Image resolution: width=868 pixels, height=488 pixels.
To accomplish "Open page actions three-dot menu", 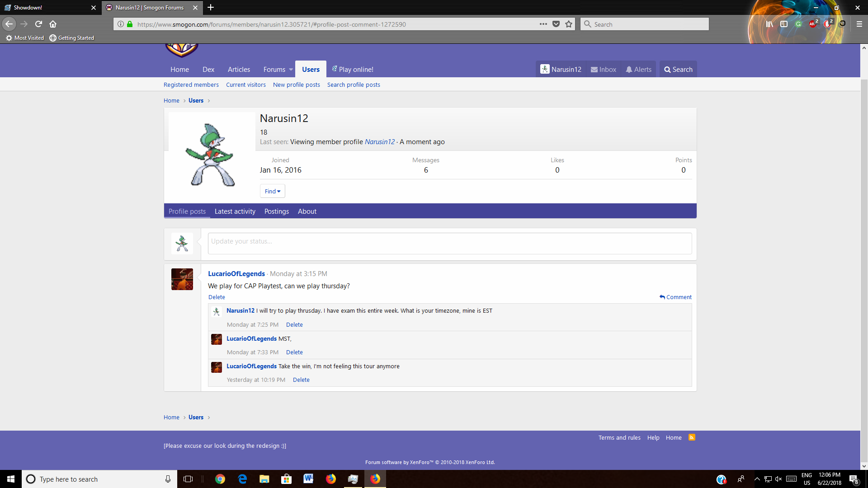I will tap(543, 24).
